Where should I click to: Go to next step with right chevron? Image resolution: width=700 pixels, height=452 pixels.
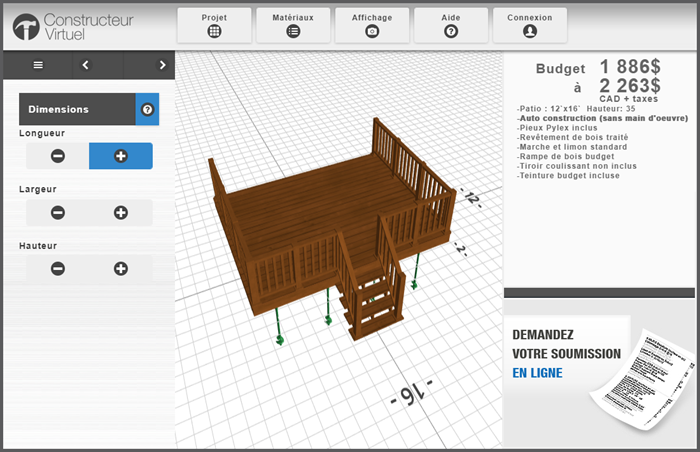point(162,65)
